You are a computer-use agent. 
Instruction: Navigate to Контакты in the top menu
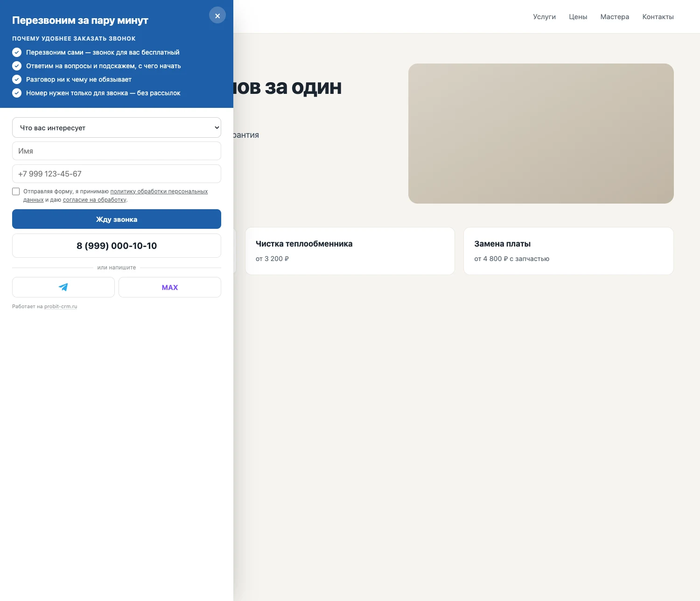pyautogui.click(x=658, y=17)
